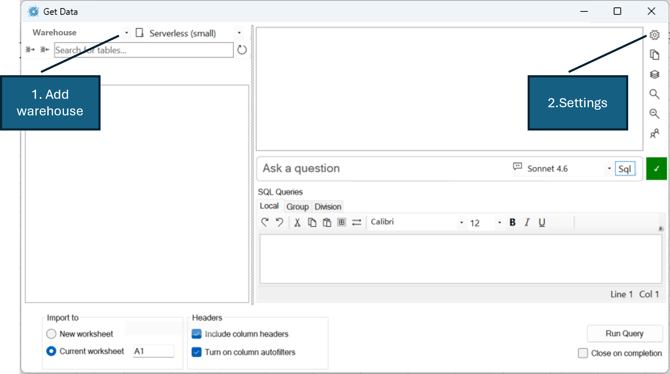
Task: Switch to the Division queries tab
Action: [x=328, y=206]
